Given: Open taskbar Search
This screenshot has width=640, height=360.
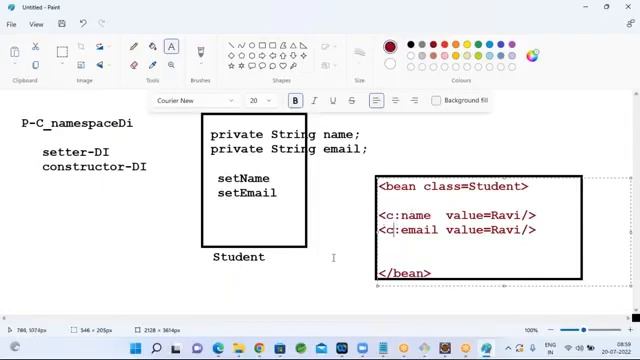Looking at the screenshot, I should (x=156, y=348).
